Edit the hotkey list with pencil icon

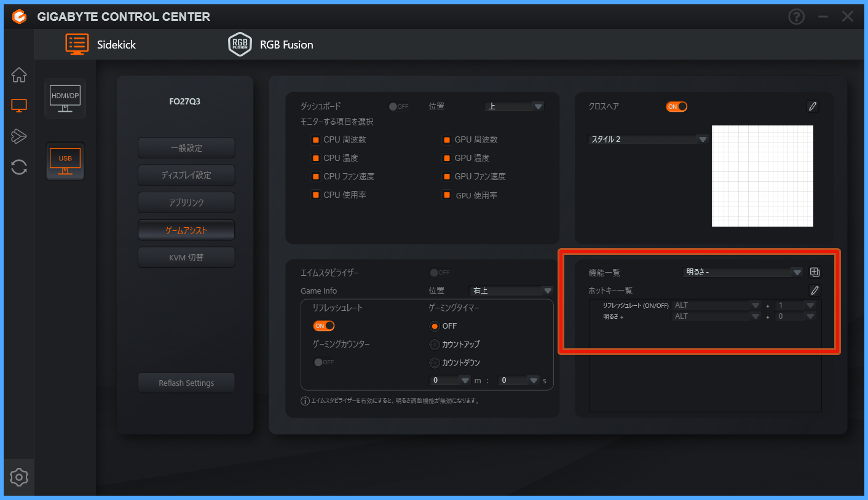815,291
